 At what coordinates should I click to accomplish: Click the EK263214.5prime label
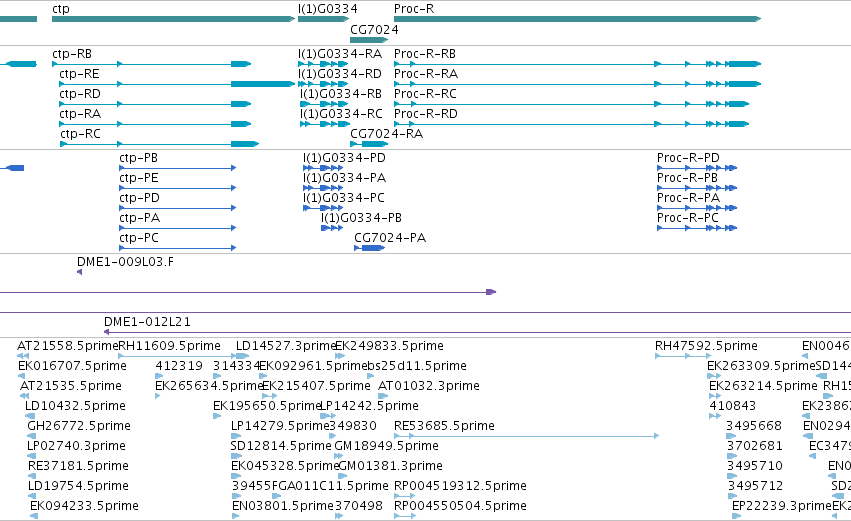click(763, 386)
